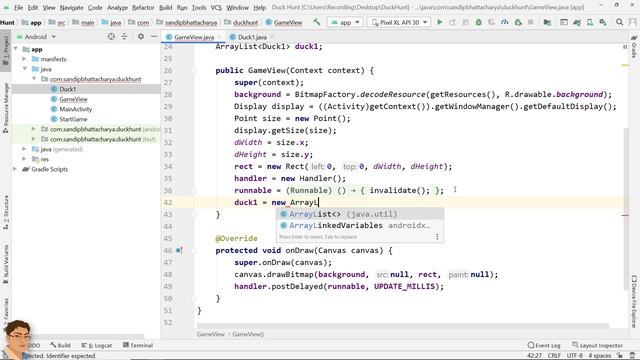Select ArrayList<> (java.util) completion suggestion
Screen dimensions: 640x360
click(360, 214)
